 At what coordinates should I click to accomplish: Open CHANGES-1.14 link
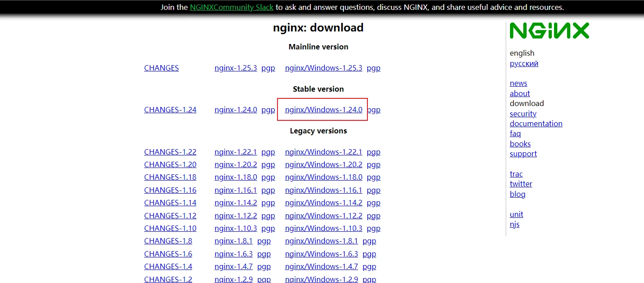click(x=170, y=203)
